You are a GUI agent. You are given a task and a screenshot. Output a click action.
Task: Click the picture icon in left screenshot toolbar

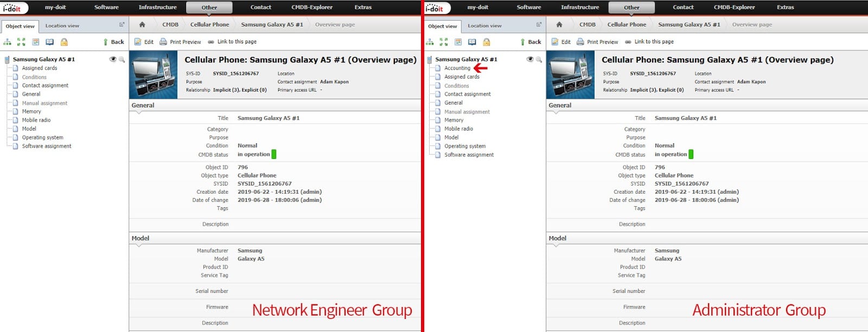36,42
